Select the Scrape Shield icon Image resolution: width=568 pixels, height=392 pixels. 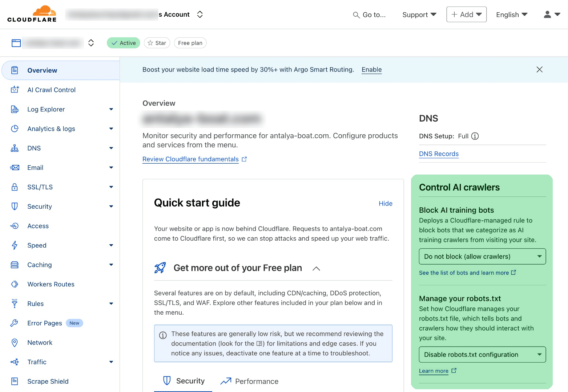coord(15,381)
